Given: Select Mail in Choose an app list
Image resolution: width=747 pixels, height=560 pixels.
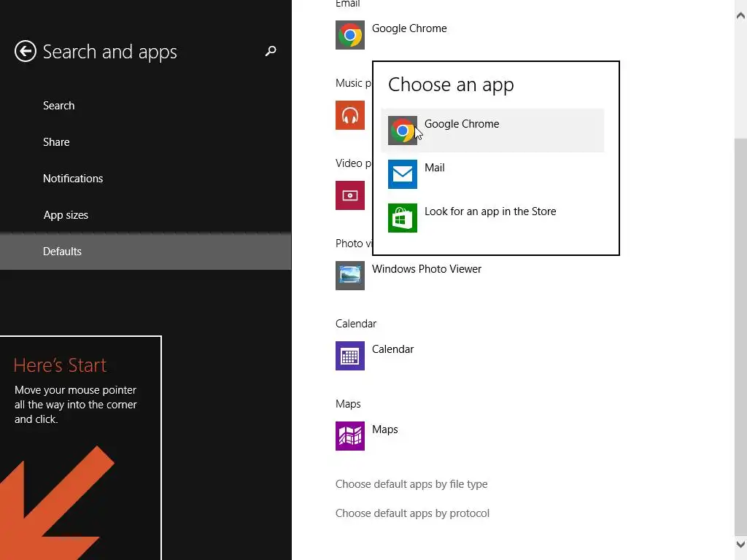Looking at the screenshot, I should pos(492,174).
